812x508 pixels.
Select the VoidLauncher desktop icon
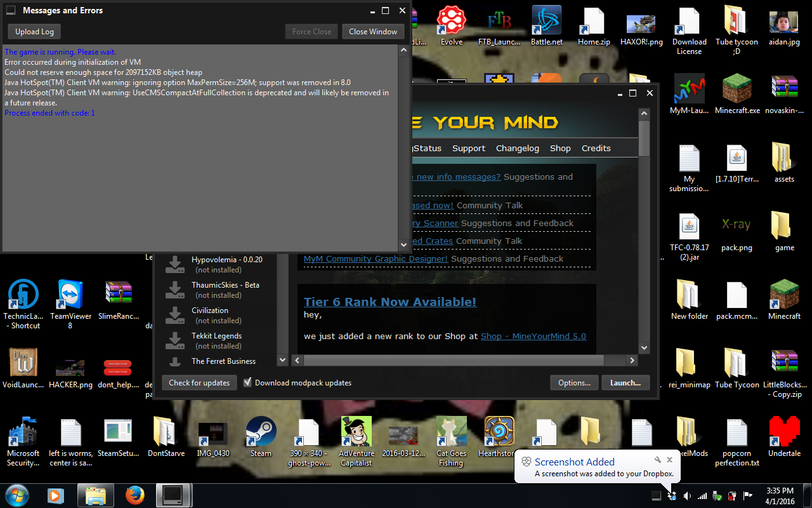pyautogui.click(x=23, y=368)
